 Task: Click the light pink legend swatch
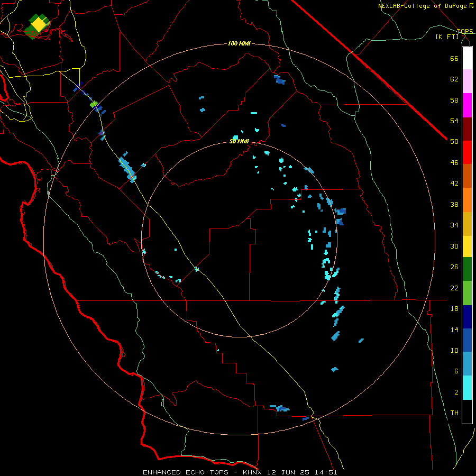467,81
